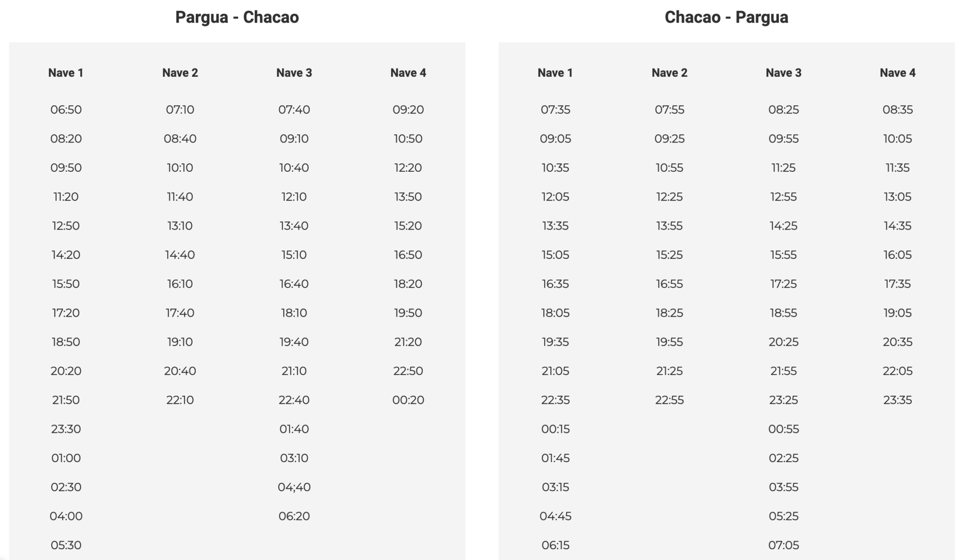Click the 07:35 departure from Chacao
Screen dimensions: 964x560
click(x=555, y=110)
